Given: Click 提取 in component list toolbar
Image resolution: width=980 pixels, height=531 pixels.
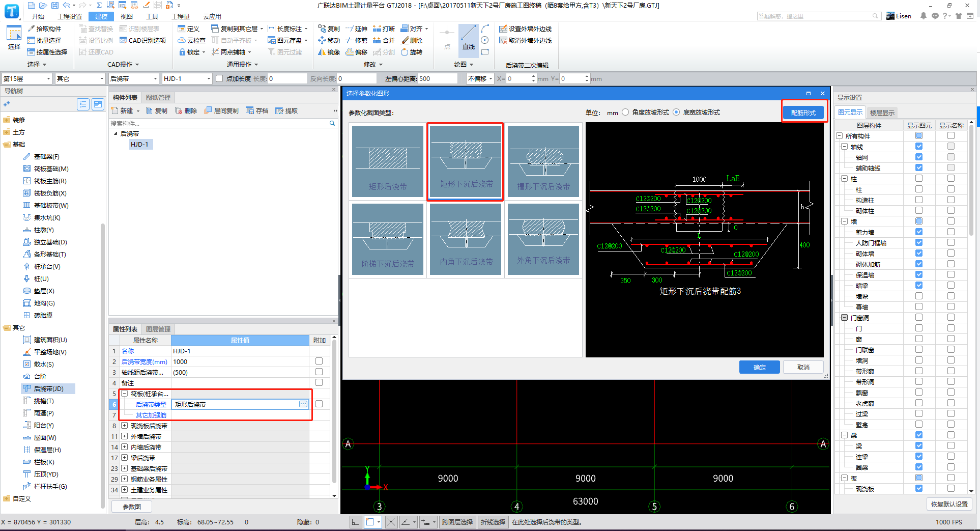Looking at the screenshot, I should (286, 111).
